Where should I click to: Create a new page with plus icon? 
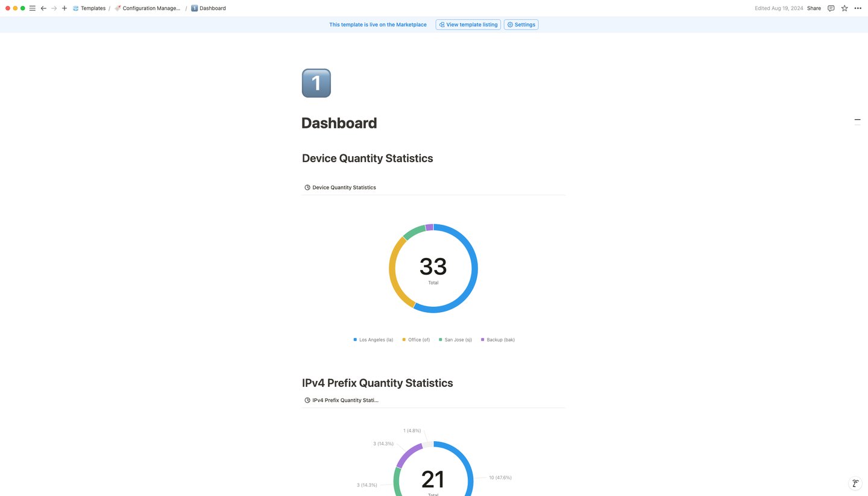click(x=64, y=8)
